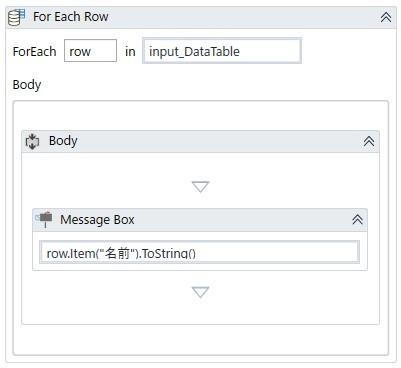Click the row variable name field

click(x=90, y=51)
